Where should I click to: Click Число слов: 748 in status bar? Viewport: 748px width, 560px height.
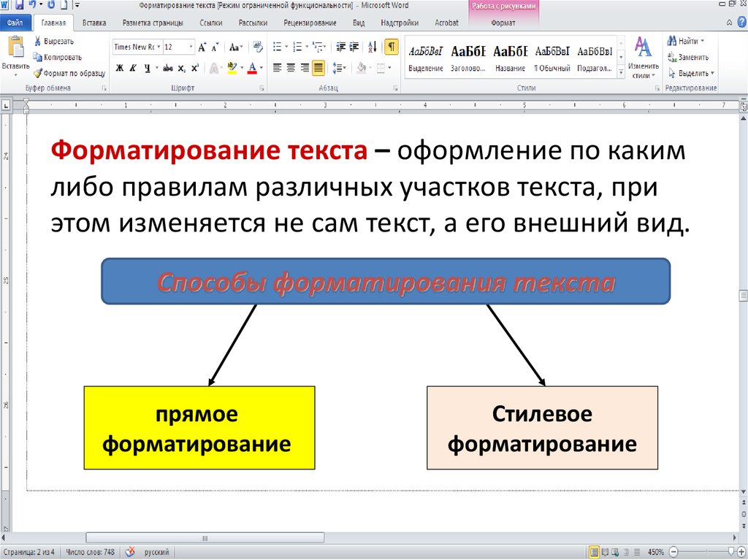[90, 552]
